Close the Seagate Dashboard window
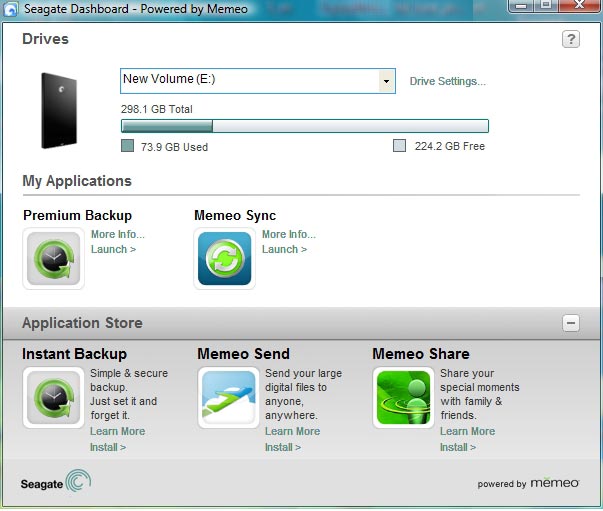 pos(579,5)
